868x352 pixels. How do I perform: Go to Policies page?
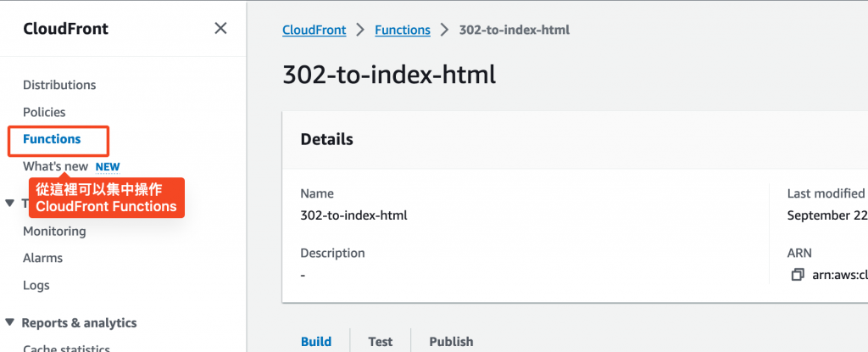(44, 112)
